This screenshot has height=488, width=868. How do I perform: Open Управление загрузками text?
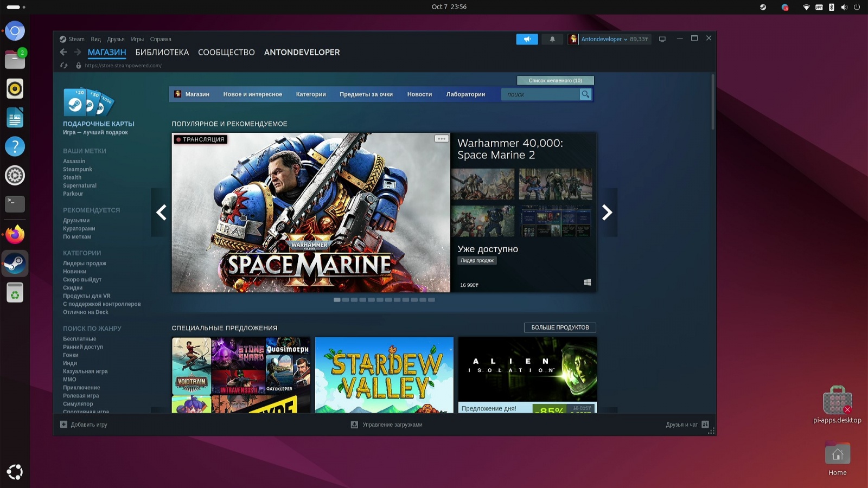pos(392,425)
